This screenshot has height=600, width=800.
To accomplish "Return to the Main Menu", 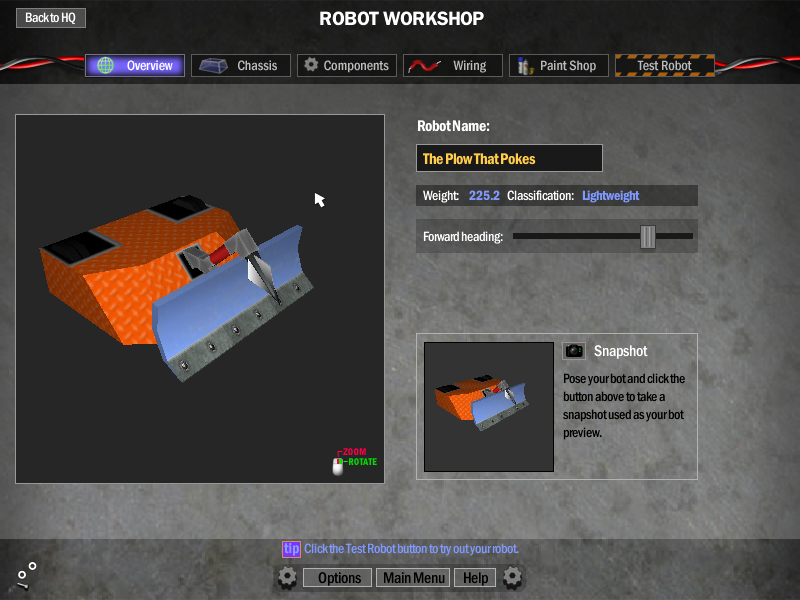I will [x=413, y=578].
